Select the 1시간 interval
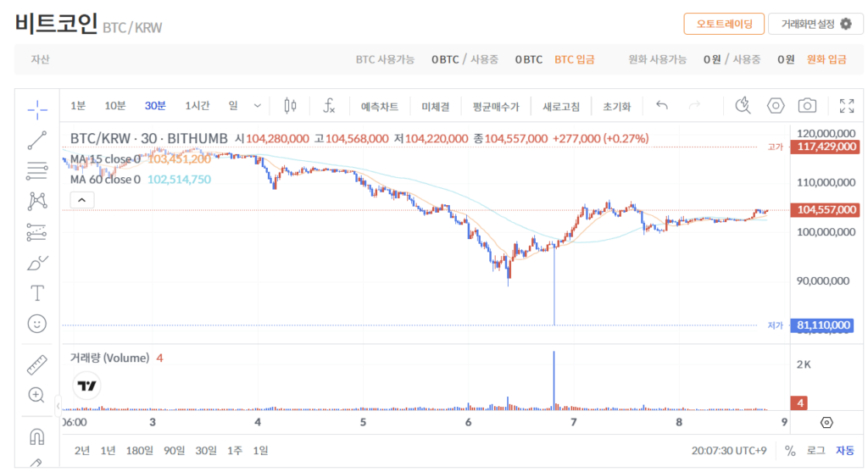 (197, 106)
